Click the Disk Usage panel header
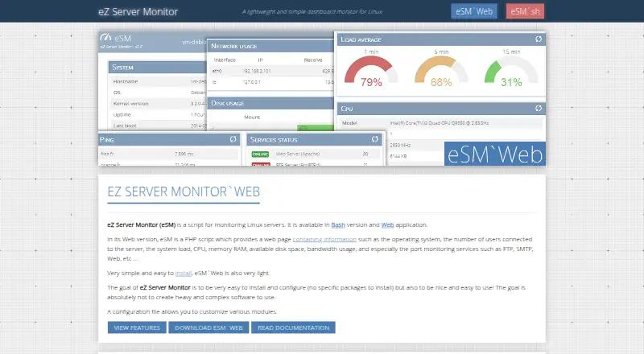 coord(270,103)
